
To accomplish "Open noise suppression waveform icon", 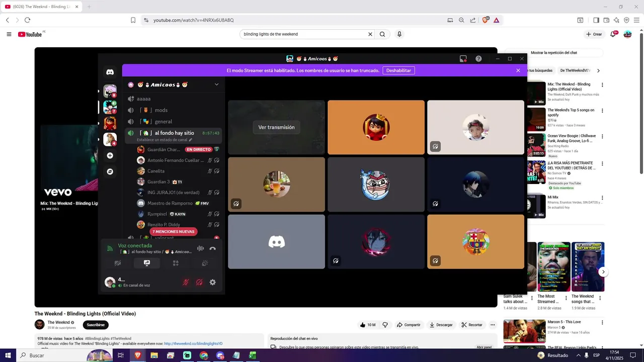I will click(x=200, y=248).
